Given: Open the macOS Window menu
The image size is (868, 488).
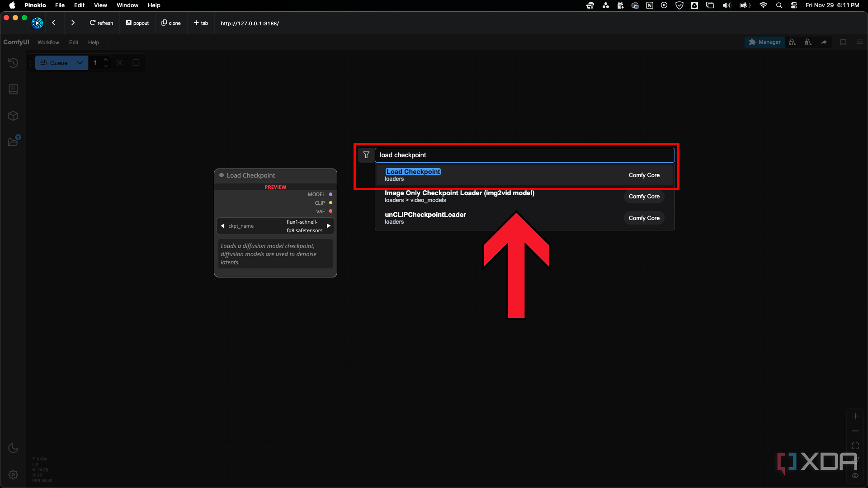Looking at the screenshot, I should click(x=127, y=5).
